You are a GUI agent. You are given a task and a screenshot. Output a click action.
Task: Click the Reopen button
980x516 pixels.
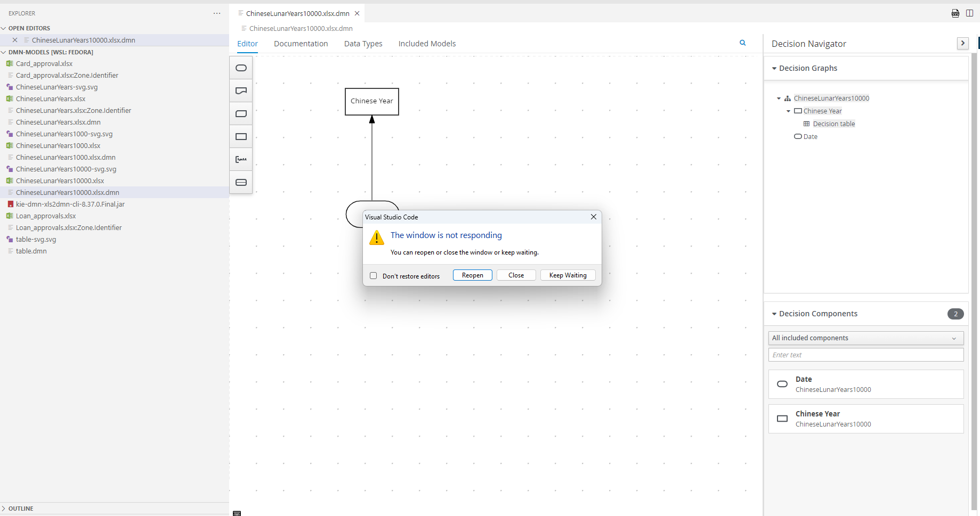[x=473, y=275]
